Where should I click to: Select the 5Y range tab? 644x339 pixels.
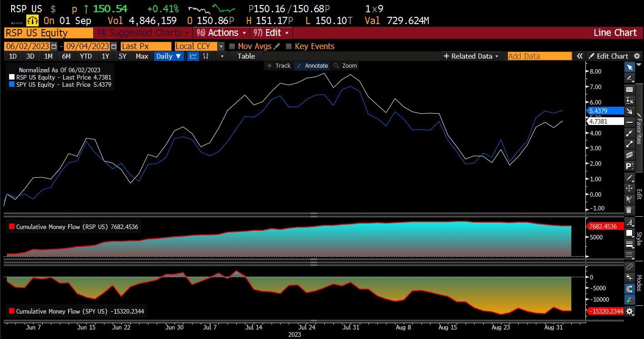click(x=123, y=56)
